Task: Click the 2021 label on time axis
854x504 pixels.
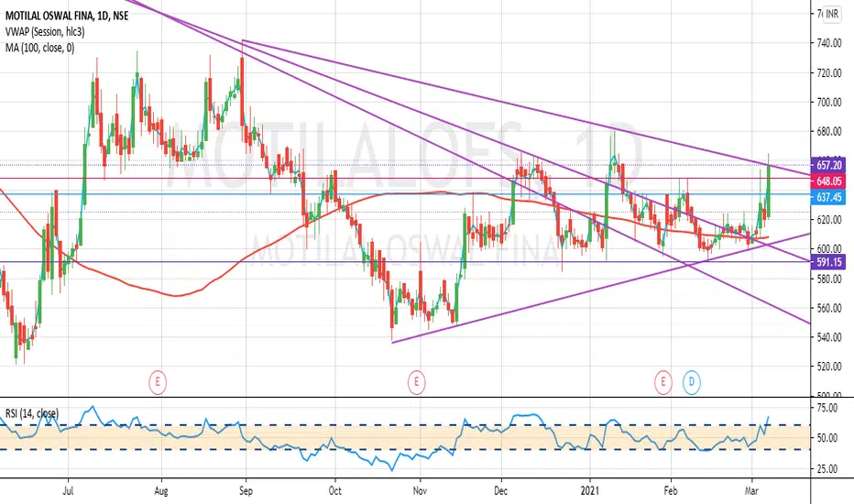Action: coord(590,491)
